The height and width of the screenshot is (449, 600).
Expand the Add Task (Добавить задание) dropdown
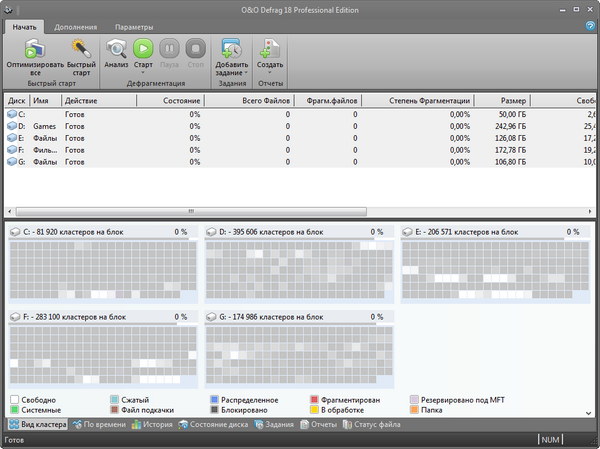pos(231,74)
